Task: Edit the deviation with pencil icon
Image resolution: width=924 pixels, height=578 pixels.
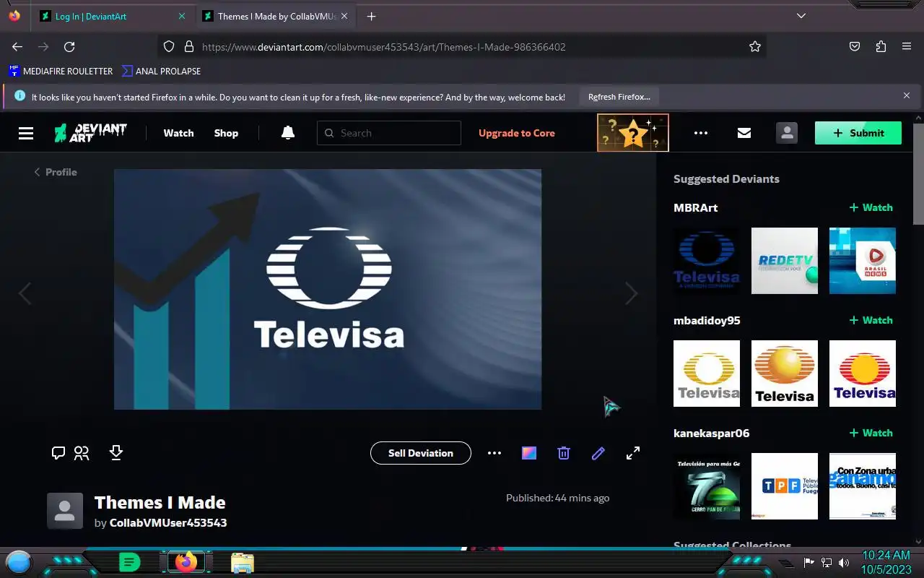Action: pyautogui.click(x=598, y=453)
